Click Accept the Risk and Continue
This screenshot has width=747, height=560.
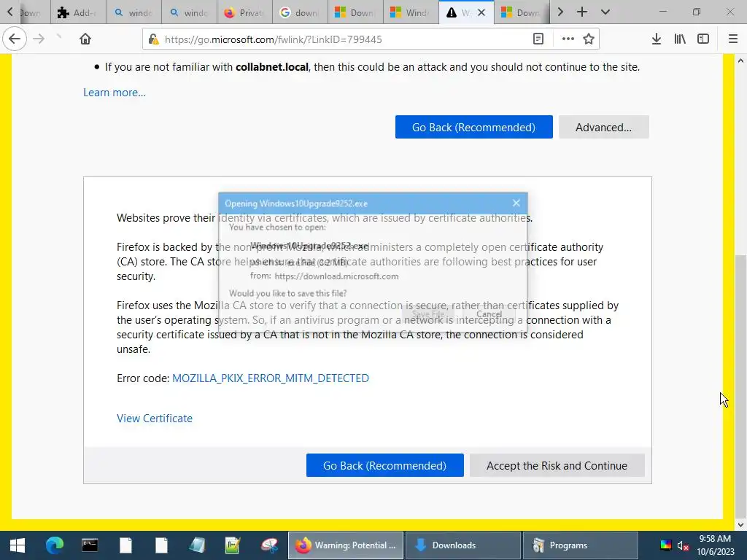coord(557,465)
